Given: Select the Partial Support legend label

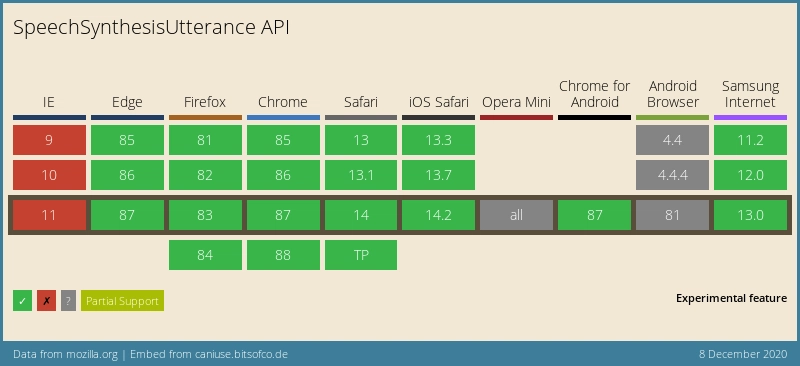Looking at the screenshot, I should 122,301.
